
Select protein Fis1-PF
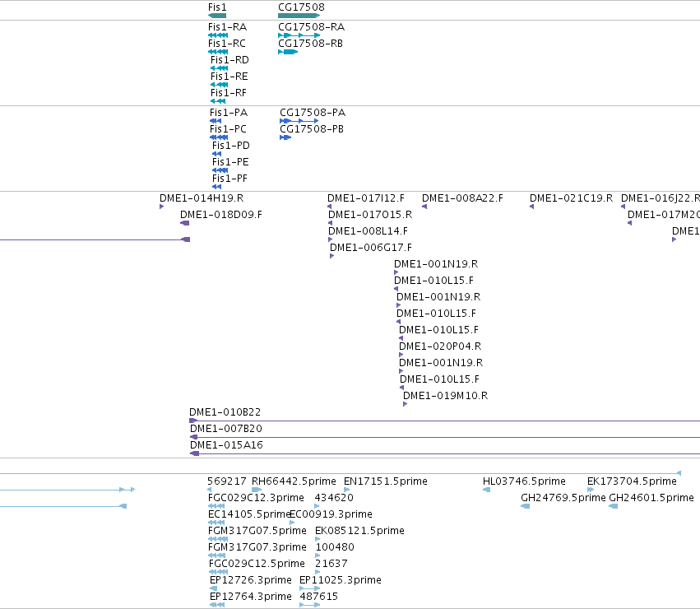(229, 179)
